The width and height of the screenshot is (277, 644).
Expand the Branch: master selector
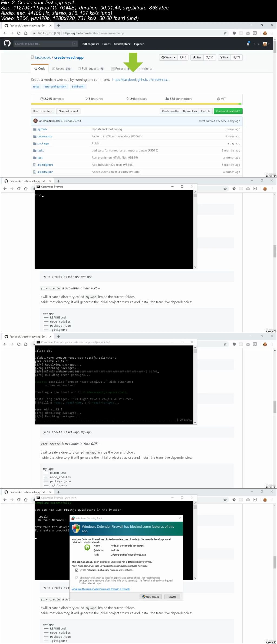pyautogui.click(x=43, y=111)
